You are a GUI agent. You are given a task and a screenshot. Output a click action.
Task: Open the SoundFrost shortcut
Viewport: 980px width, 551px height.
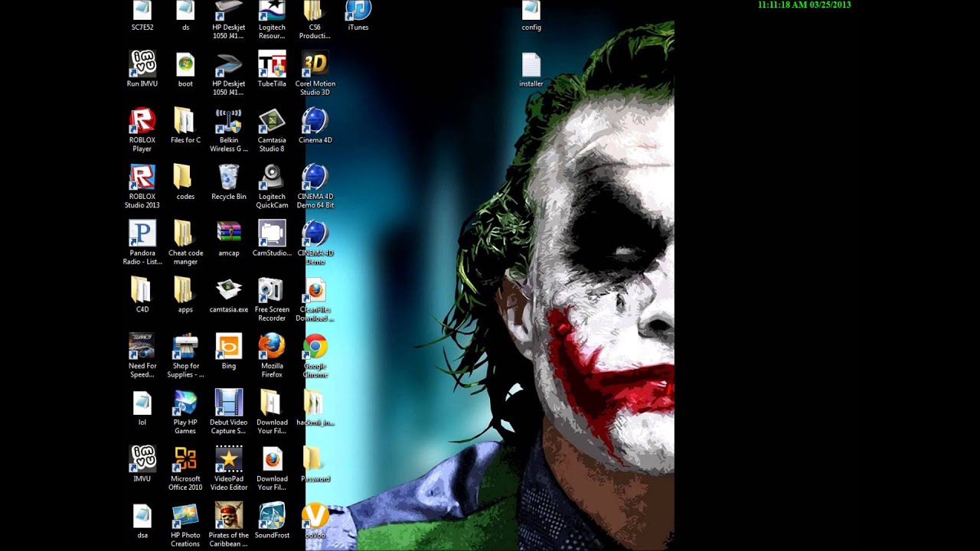click(x=272, y=520)
